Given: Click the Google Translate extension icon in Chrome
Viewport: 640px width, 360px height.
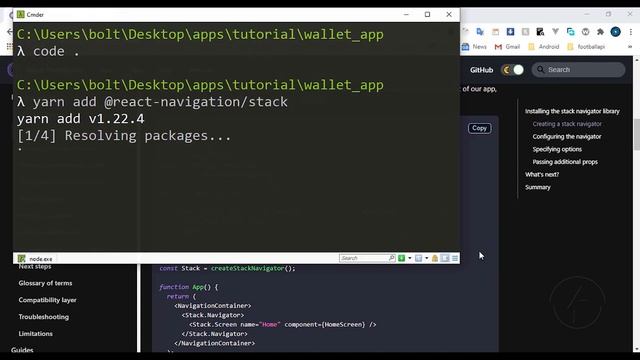Looking at the screenshot, I should [x=480, y=31].
